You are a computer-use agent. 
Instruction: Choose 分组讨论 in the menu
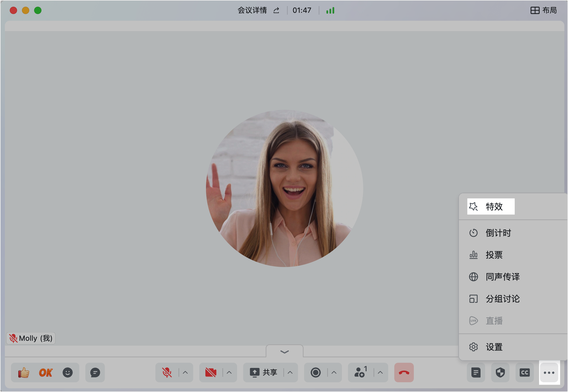[x=502, y=299]
